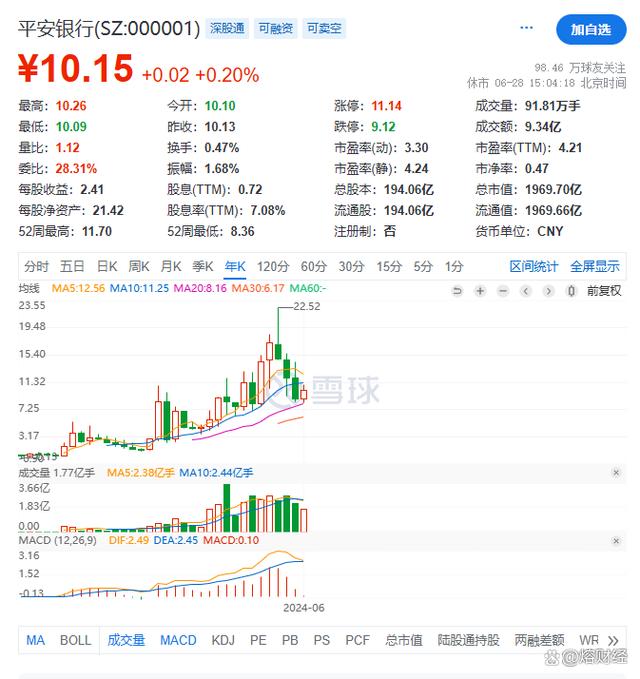Click the 22.52 peak price marker
640x679 pixels.
[307, 307]
